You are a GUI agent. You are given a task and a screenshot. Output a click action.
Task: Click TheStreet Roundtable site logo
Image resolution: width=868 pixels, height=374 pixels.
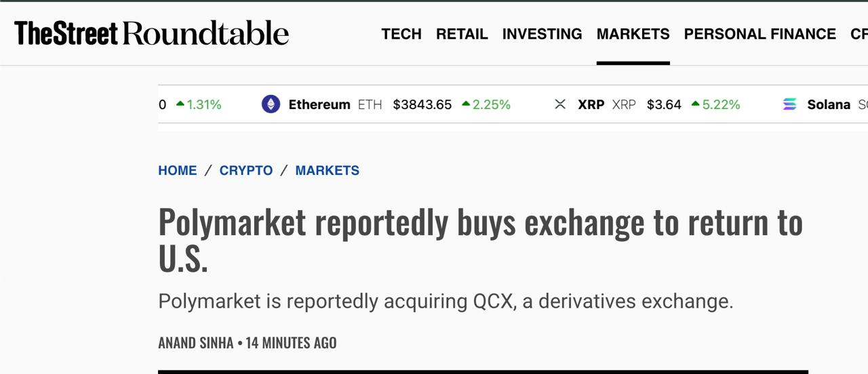click(x=152, y=33)
